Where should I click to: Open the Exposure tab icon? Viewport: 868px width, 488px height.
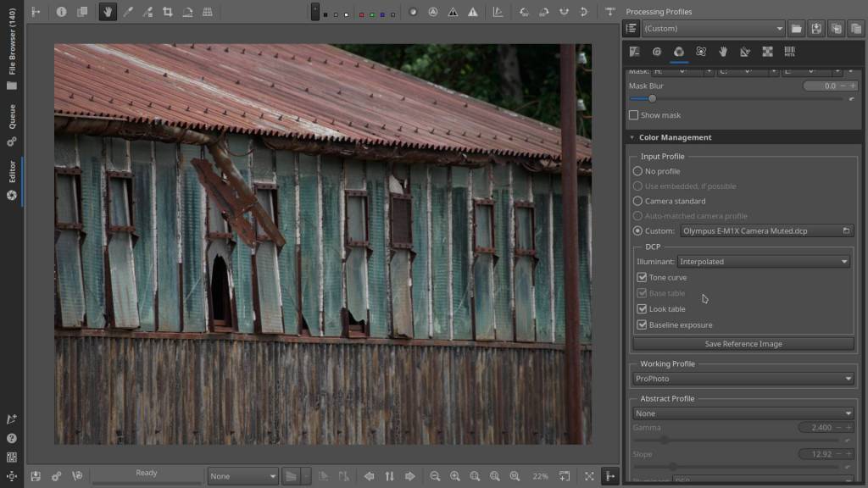click(x=634, y=52)
